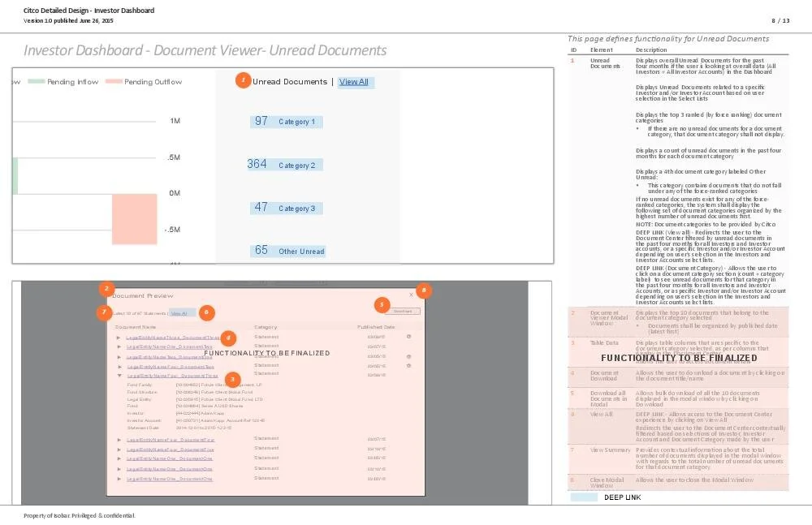Viewport: 812px width, 525px height.
Task: Open the 65 Other Unread documents
Action: 288,251
